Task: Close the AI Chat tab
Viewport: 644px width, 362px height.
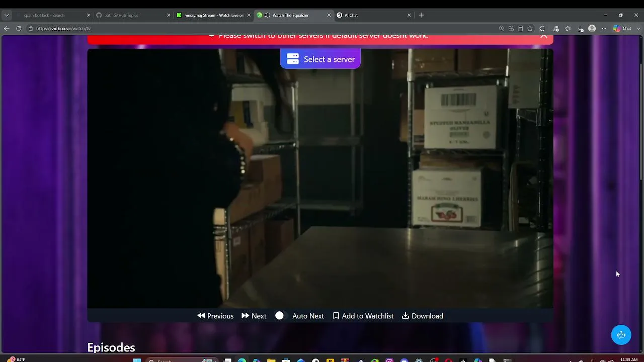Action: click(409, 15)
